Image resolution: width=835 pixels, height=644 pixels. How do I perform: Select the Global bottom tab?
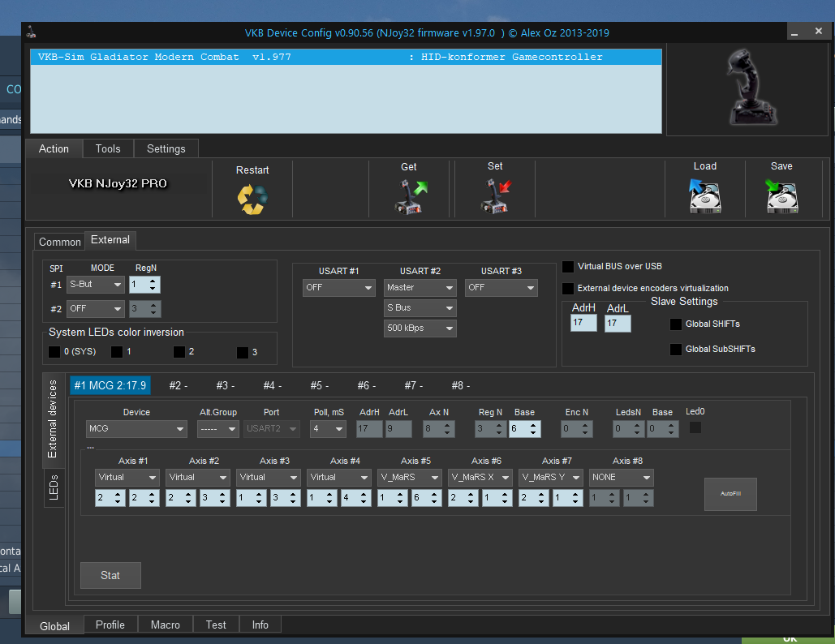click(55, 626)
